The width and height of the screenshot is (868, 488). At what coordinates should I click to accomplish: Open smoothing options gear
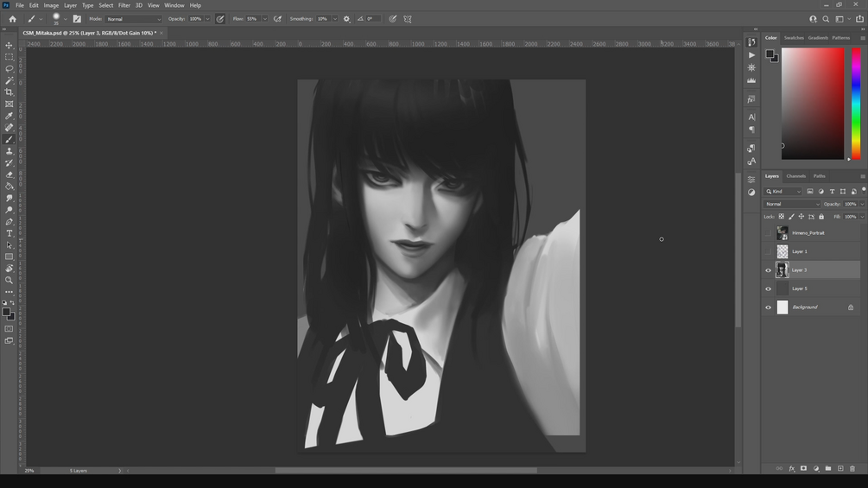(x=346, y=19)
